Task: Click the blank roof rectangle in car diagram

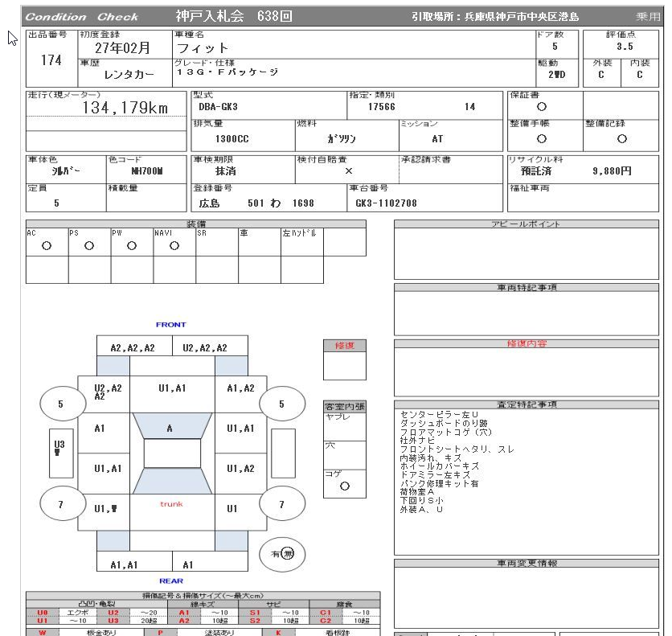Action: point(171,453)
